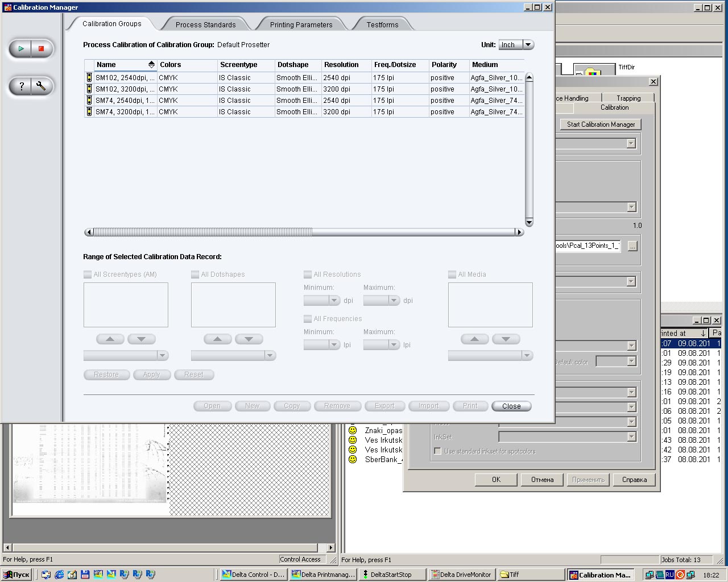Move up button under Screentypes list
Viewport: 728px width, 582px height.
[x=110, y=339]
